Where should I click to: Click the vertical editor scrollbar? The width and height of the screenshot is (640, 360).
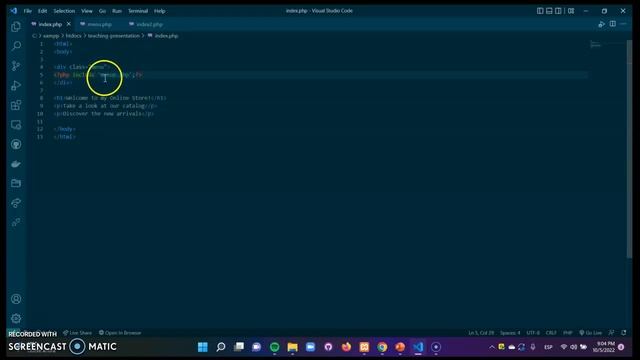point(629,149)
